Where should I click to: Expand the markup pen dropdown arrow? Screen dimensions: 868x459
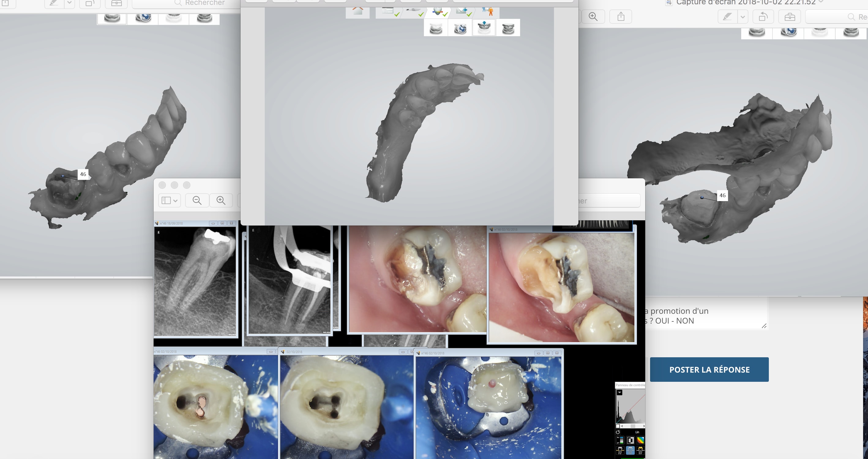[x=743, y=17]
